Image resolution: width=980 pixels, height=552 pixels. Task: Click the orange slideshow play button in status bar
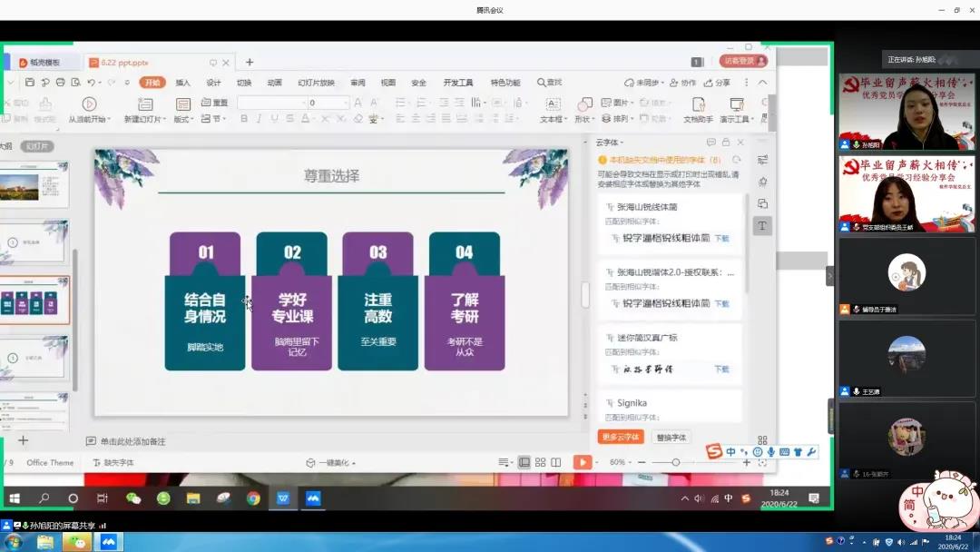[x=582, y=462]
